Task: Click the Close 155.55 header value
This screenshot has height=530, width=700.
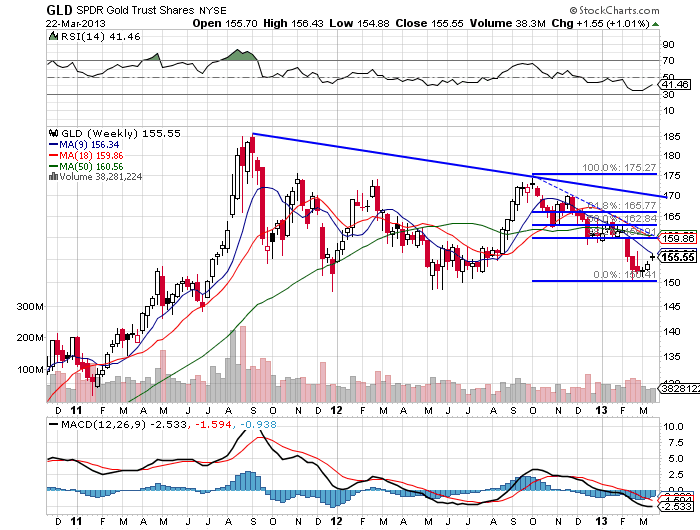Action: pyautogui.click(x=429, y=23)
